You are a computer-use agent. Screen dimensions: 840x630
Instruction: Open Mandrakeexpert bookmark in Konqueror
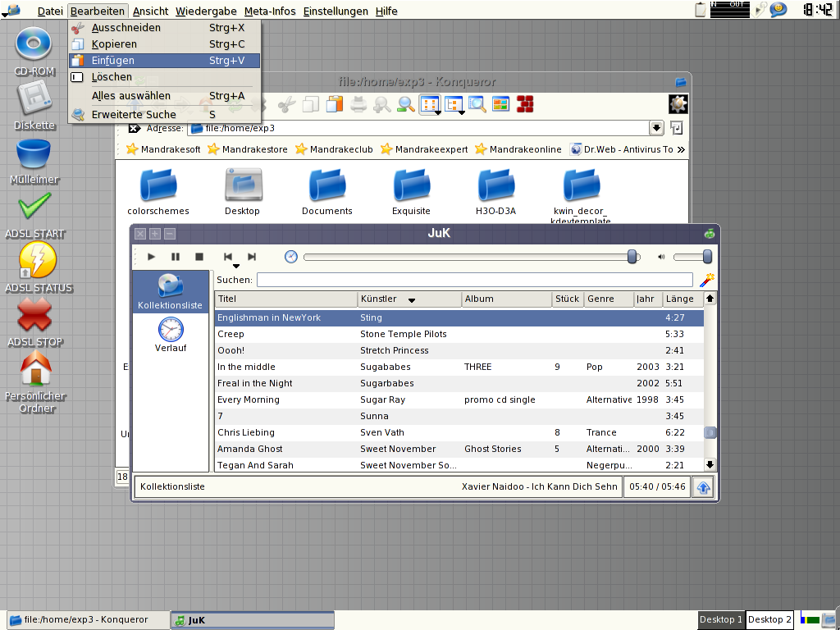tap(424, 149)
